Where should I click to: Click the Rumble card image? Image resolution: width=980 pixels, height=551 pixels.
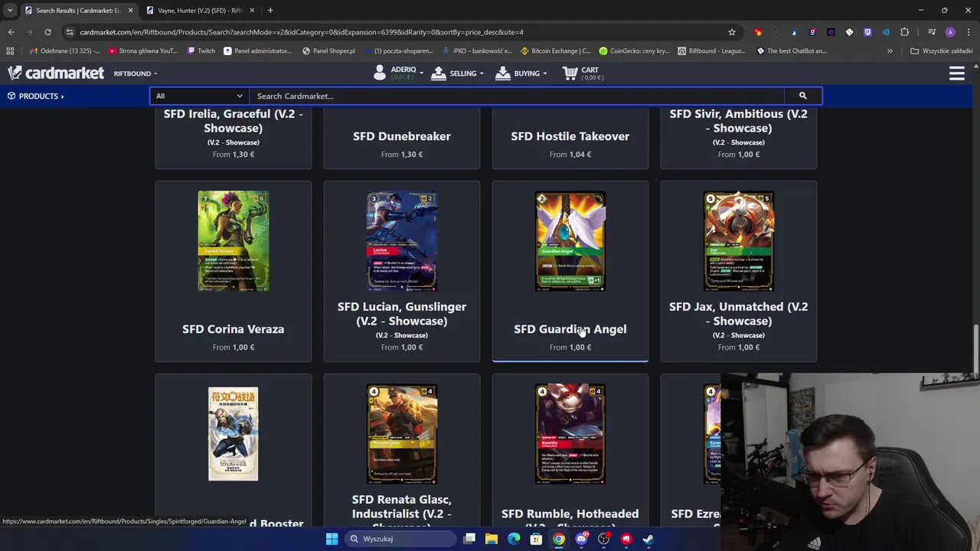(x=570, y=434)
